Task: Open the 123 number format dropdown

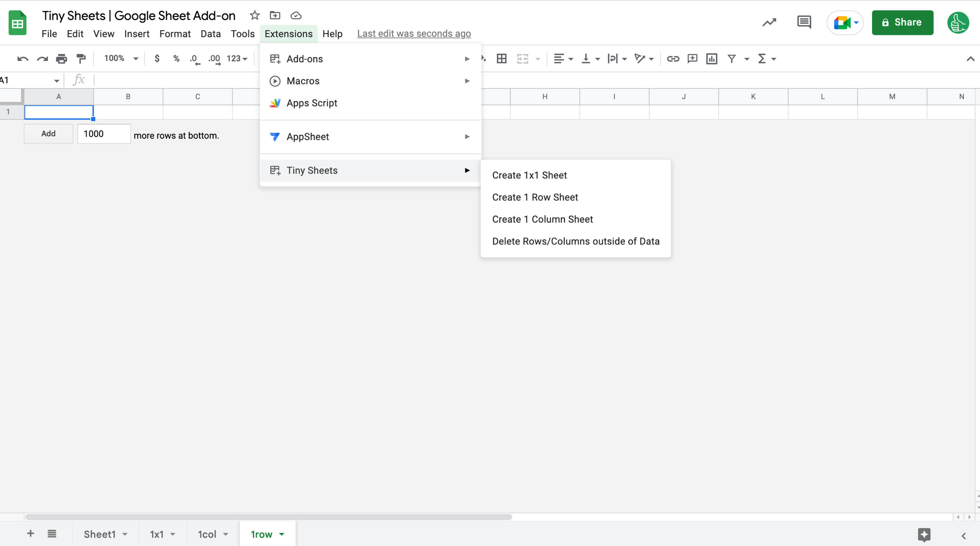Action: click(x=235, y=58)
